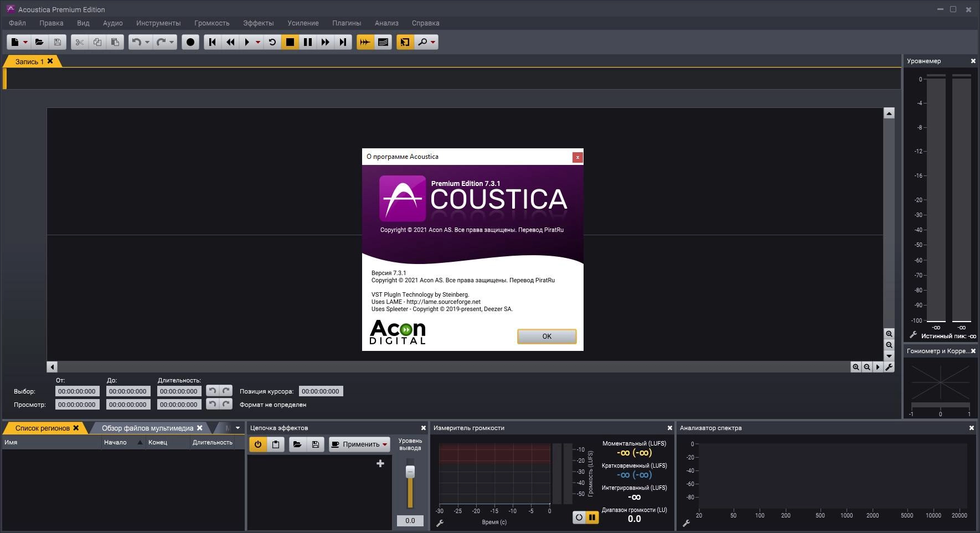Select the Запись 1 tab
Viewport: 980px width, 533px height.
[29, 61]
